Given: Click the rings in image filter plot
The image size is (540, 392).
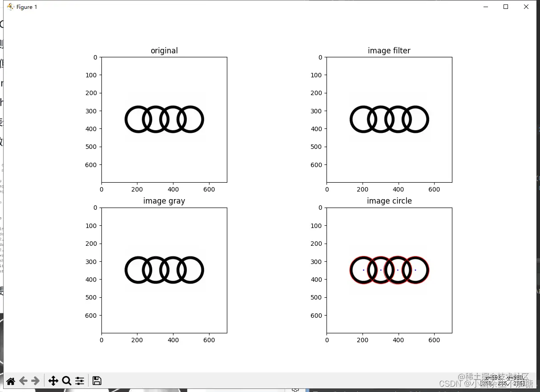Looking at the screenshot, I should [x=389, y=120].
